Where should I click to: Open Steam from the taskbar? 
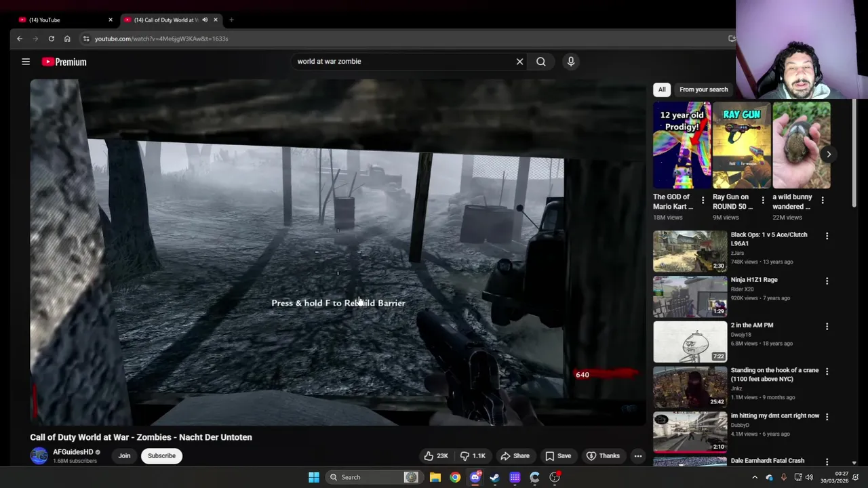(495, 477)
